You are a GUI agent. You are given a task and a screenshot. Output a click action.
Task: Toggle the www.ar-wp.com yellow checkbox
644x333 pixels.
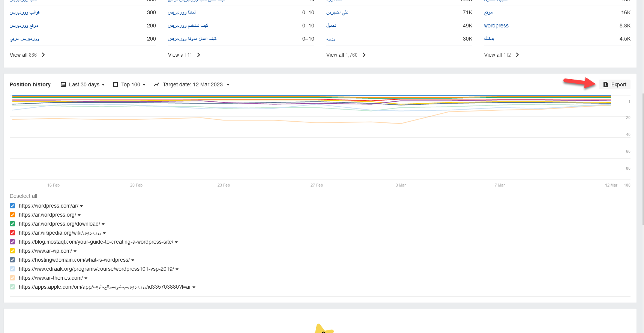[x=12, y=251]
